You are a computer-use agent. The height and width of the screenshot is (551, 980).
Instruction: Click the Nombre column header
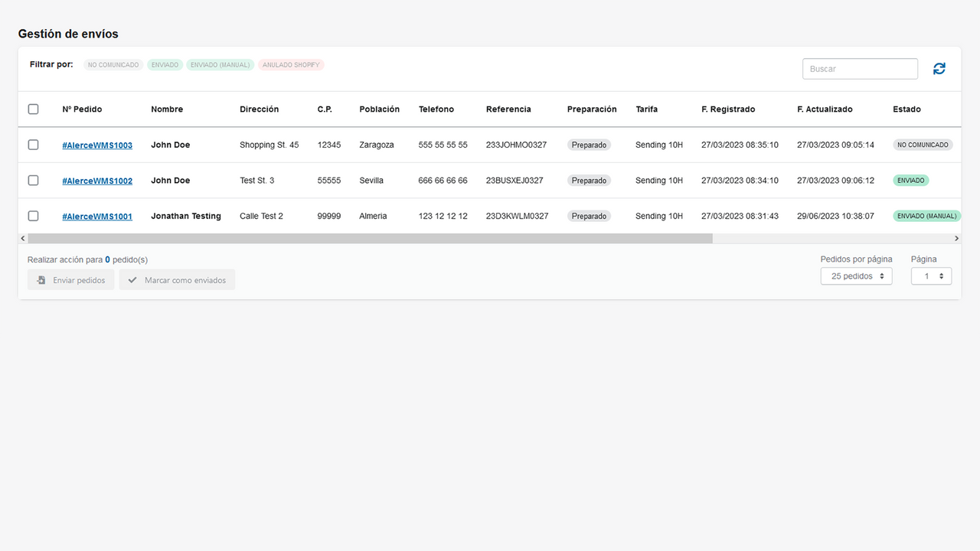(x=167, y=109)
